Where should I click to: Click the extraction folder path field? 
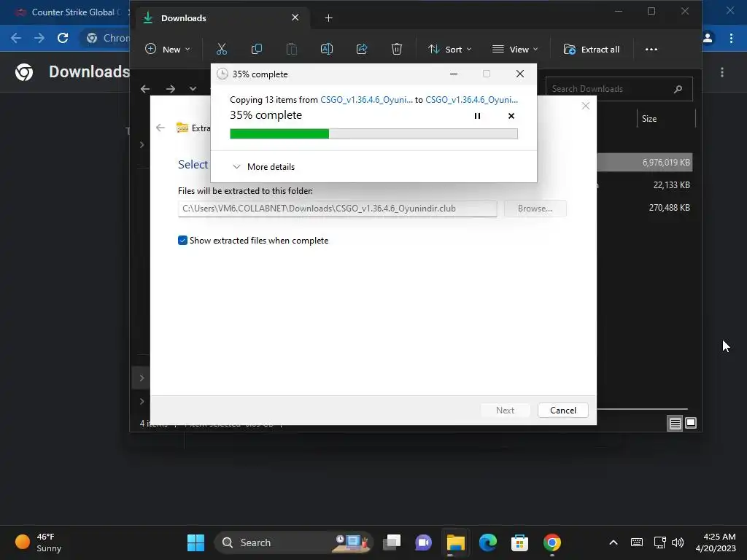pos(337,209)
